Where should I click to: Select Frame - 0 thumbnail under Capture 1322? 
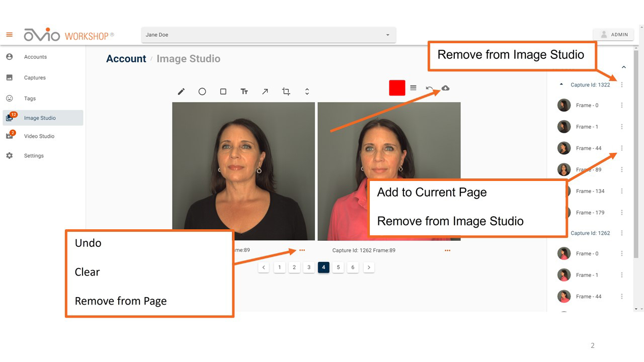pyautogui.click(x=564, y=105)
